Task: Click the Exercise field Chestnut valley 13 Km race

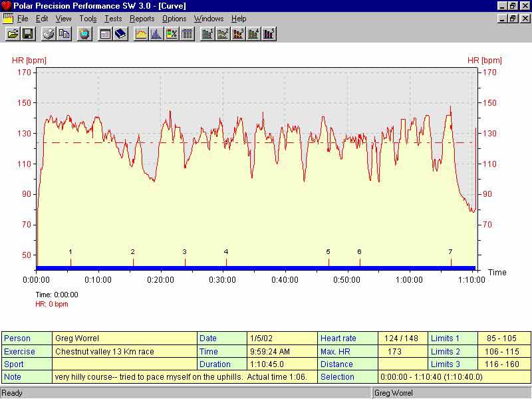Action: 124,351
